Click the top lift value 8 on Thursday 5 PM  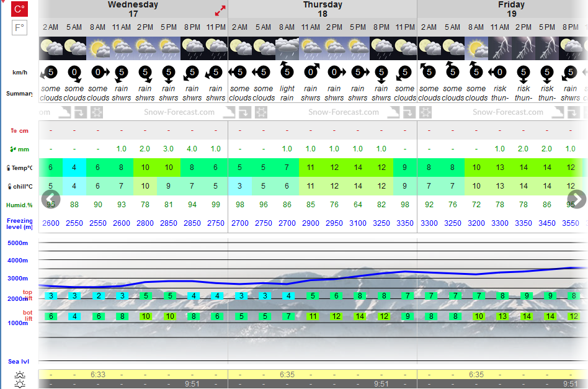pos(360,296)
